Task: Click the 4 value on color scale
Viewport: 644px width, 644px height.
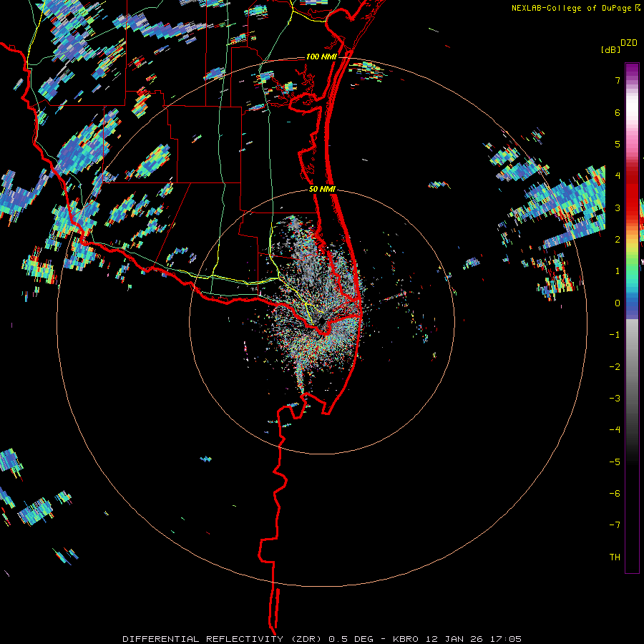Action: (618, 175)
